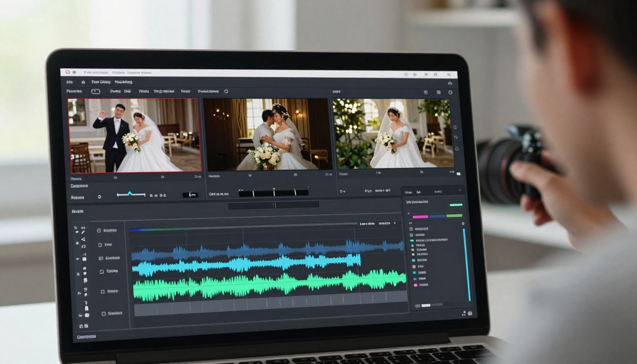
Task: Select the preview clip of the bride alone
Action: click(393, 133)
